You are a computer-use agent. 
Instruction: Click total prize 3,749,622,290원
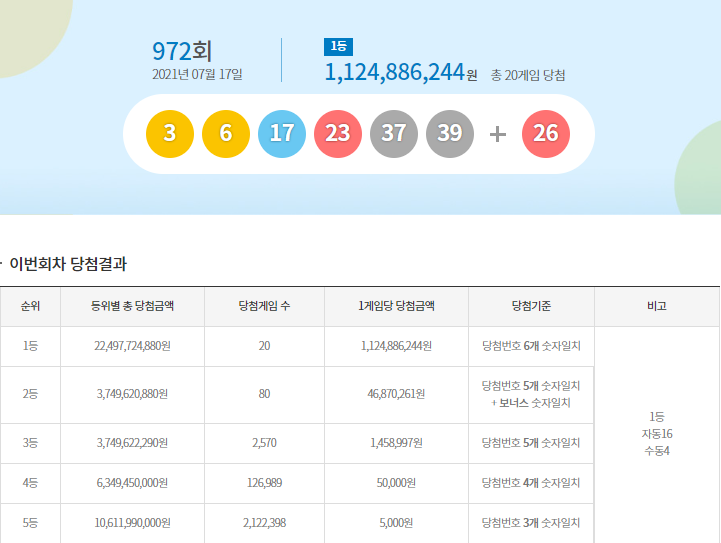click(132, 443)
